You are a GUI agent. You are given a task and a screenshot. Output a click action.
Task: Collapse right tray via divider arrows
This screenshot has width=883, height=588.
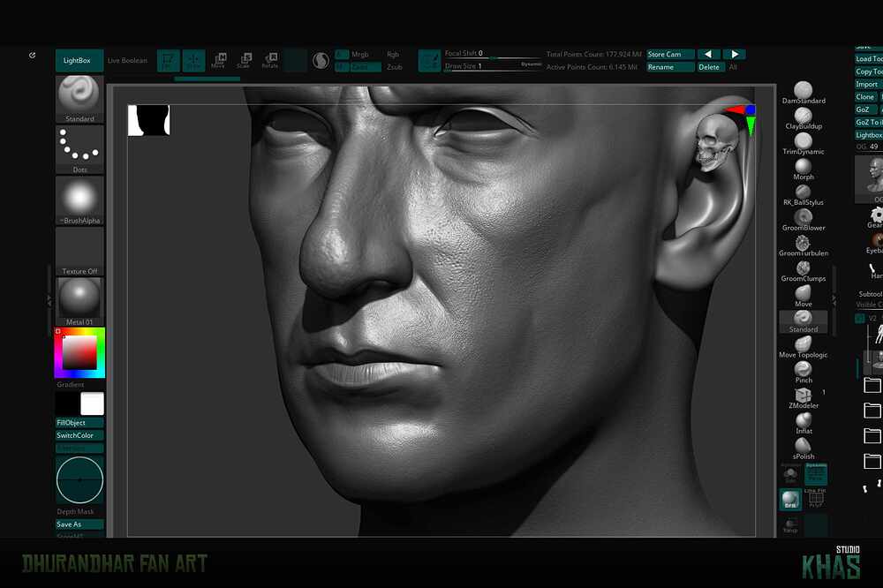[x=834, y=301]
